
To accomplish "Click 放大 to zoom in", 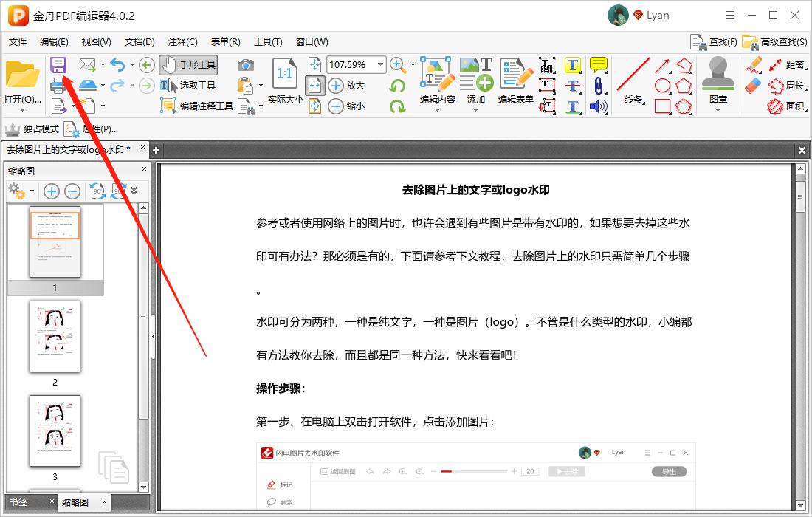I will pyautogui.click(x=345, y=85).
